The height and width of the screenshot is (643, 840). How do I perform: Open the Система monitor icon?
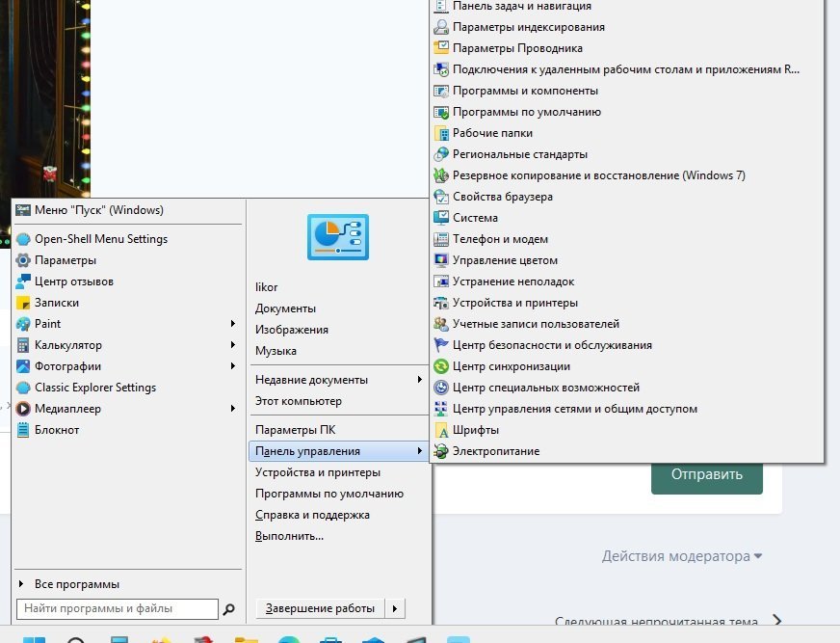(x=441, y=218)
